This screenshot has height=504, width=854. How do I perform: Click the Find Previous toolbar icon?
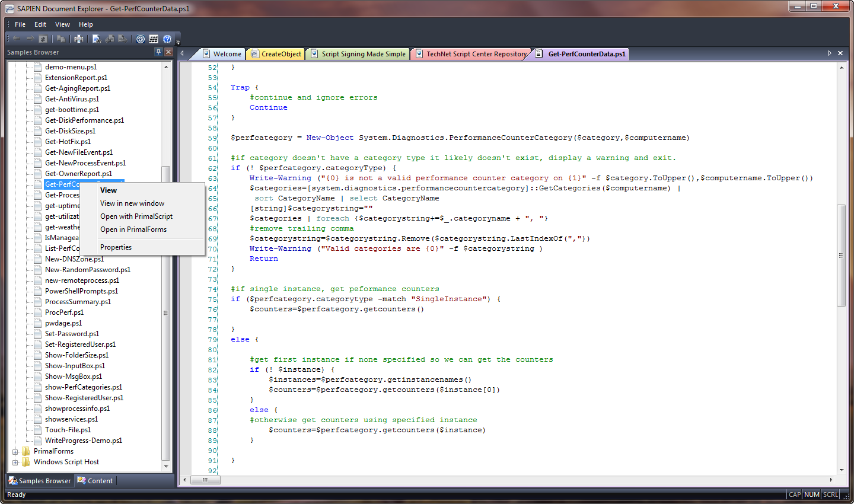click(x=110, y=39)
